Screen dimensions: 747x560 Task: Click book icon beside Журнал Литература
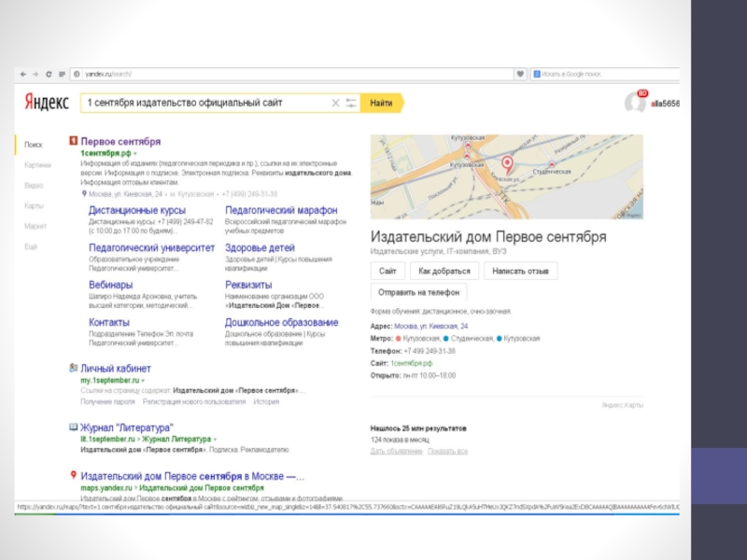74,427
